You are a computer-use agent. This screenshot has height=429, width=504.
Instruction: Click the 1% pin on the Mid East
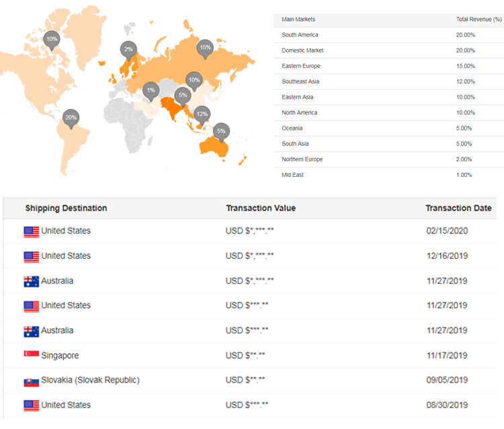pyautogui.click(x=151, y=90)
